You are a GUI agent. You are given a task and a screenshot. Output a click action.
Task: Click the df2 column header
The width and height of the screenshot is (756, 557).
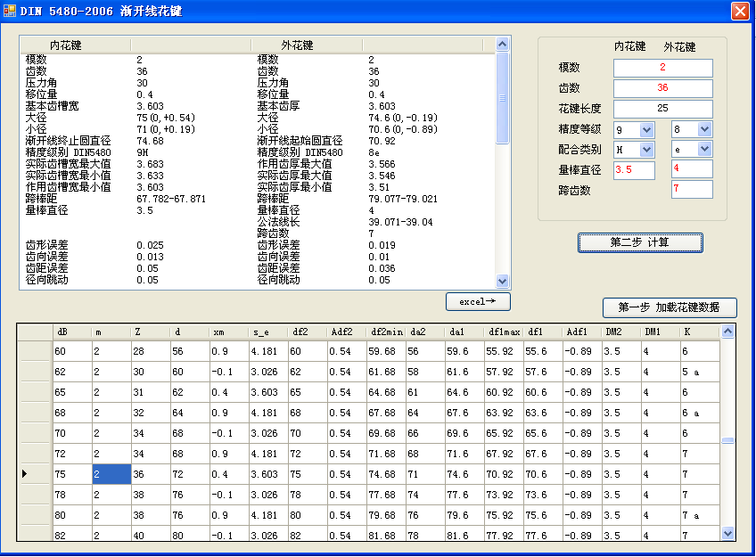tap(308, 332)
